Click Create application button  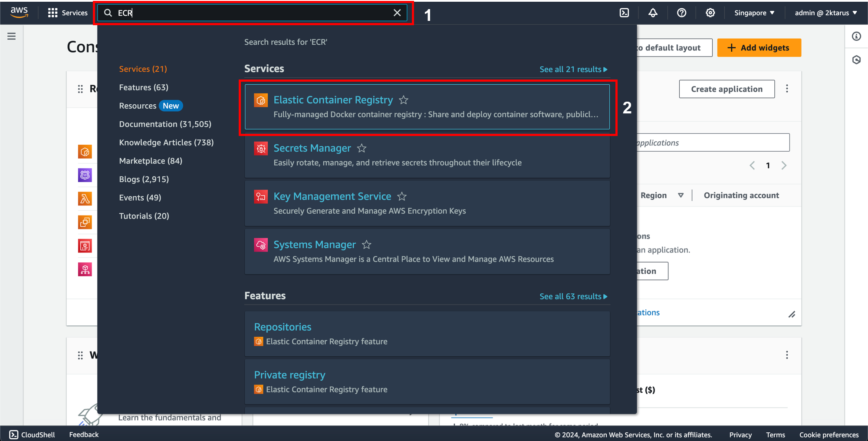pyautogui.click(x=727, y=89)
